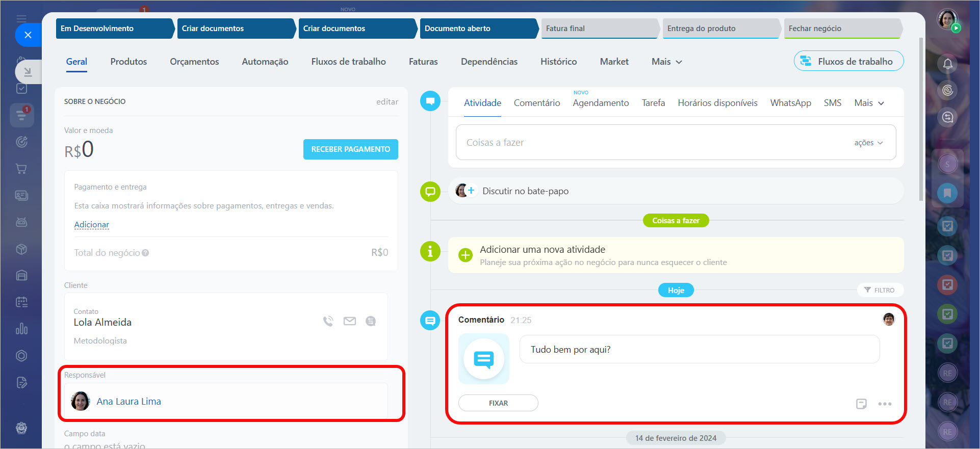Select the Fatura final pipeline stage

pyautogui.click(x=600, y=29)
